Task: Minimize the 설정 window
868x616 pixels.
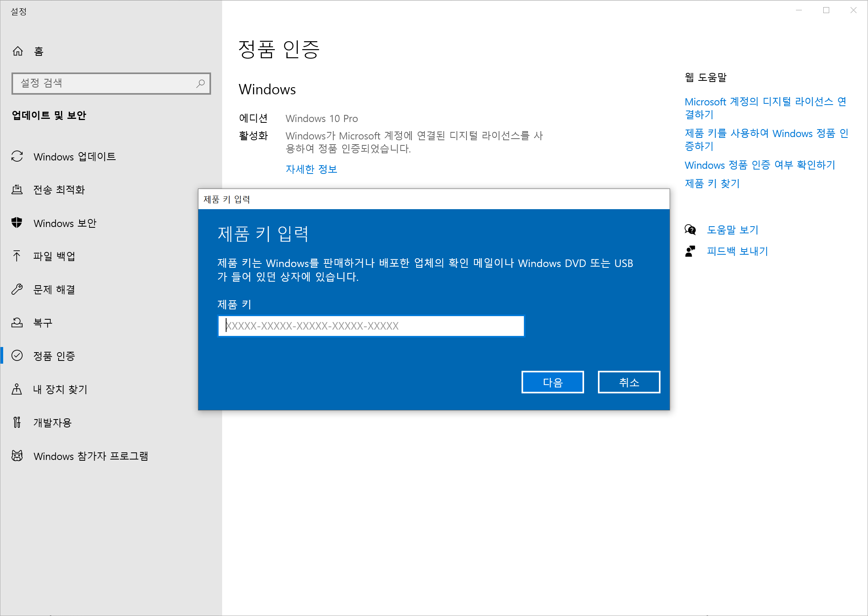Action: [799, 10]
